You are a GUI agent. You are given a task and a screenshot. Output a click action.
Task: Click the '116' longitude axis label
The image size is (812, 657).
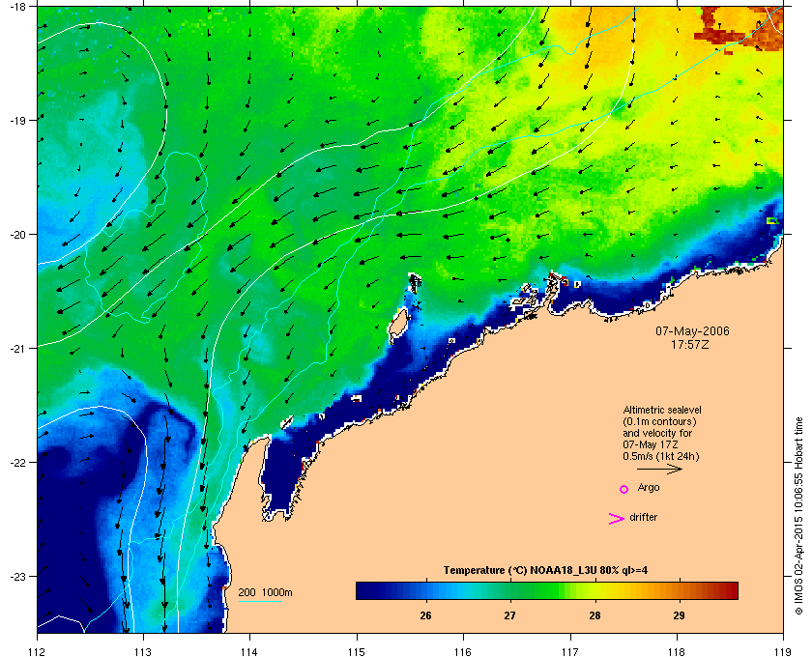pyautogui.click(x=463, y=652)
